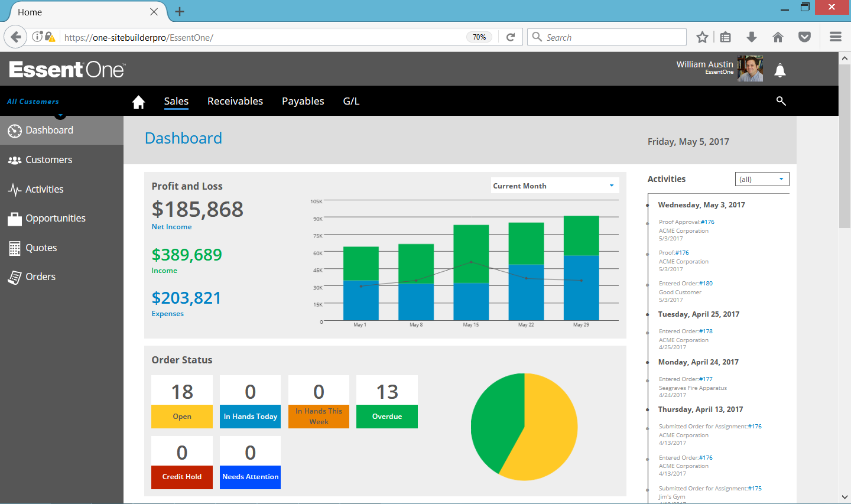Screen dimensions: 851x504
Task: Click the Activities pulse icon
Action: pos(15,190)
